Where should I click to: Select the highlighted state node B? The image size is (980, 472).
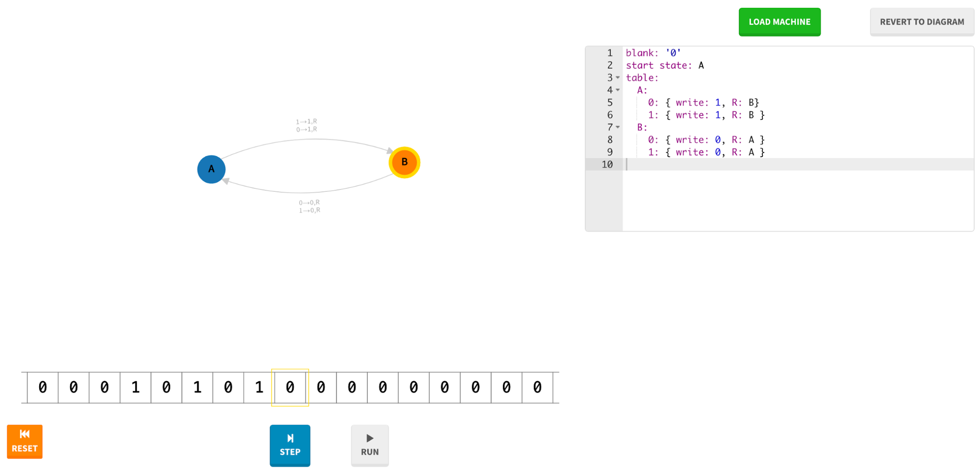(x=404, y=162)
